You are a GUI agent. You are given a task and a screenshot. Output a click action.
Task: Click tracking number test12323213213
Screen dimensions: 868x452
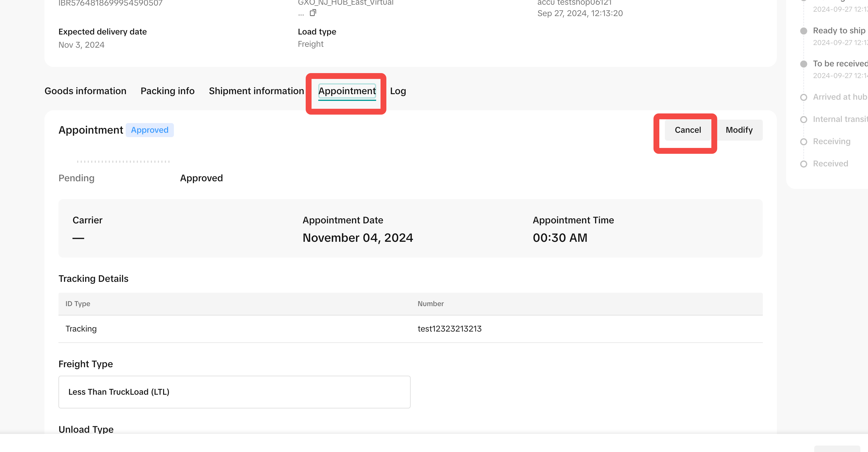[x=449, y=329]
